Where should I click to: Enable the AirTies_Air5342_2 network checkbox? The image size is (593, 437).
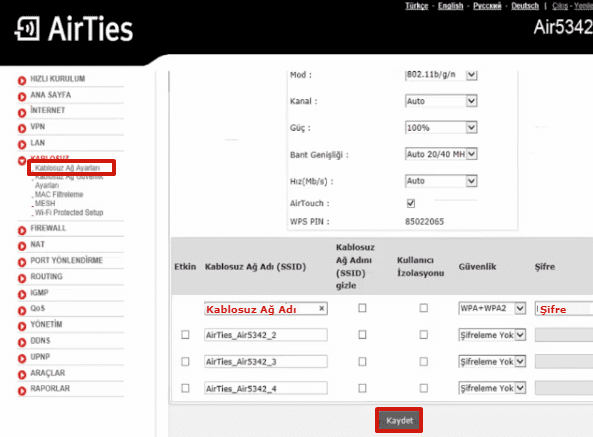pos(185,335)
